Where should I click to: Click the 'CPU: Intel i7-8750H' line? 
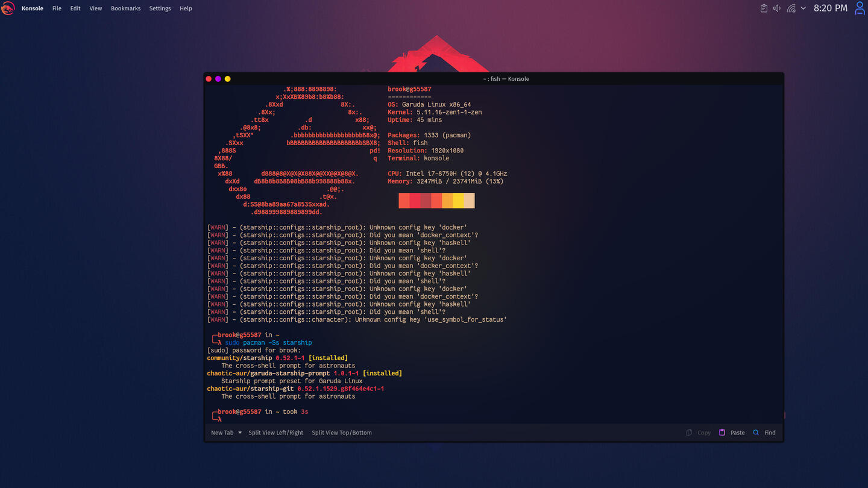(x=447, y=174)
